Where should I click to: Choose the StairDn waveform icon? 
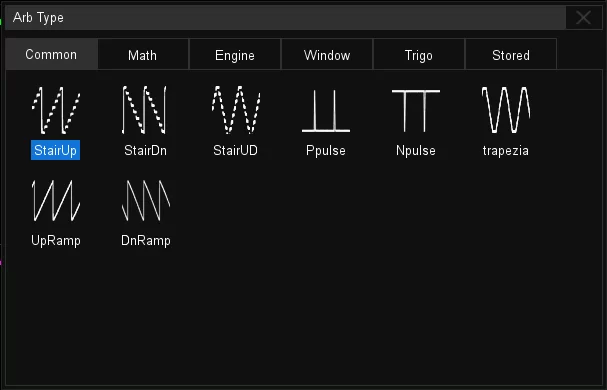(144, 110)
